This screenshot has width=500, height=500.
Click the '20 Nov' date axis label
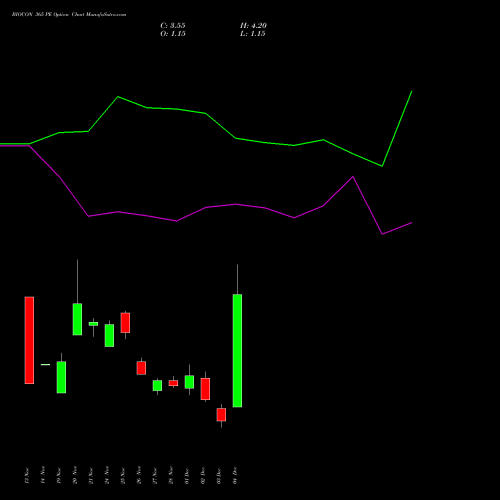pos(75,476)
